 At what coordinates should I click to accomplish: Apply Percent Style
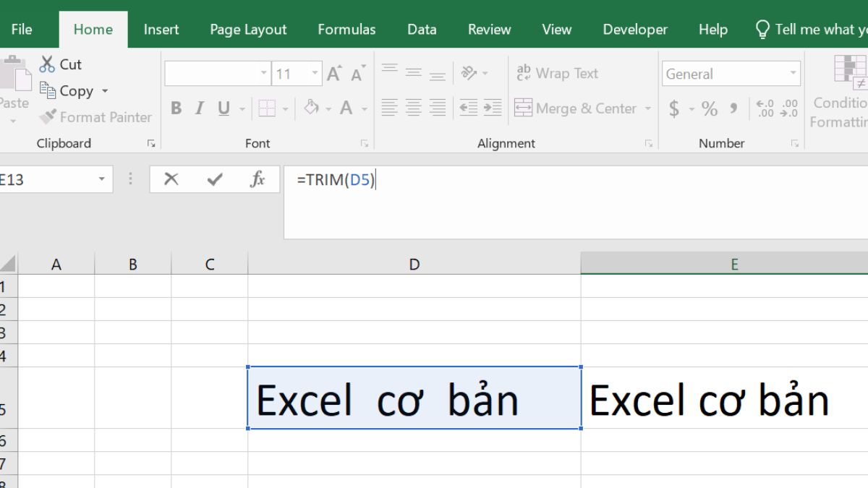[710, 108]
